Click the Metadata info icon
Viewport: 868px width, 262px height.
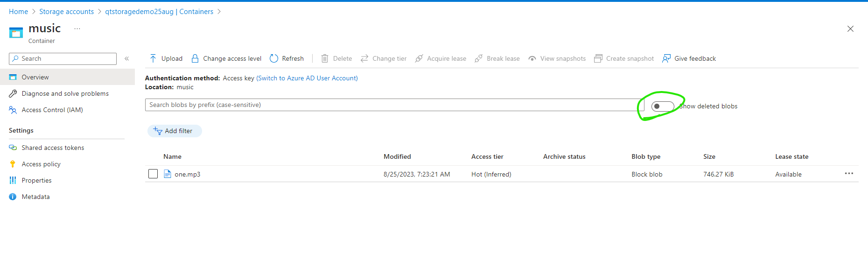[x=13, y=197]
